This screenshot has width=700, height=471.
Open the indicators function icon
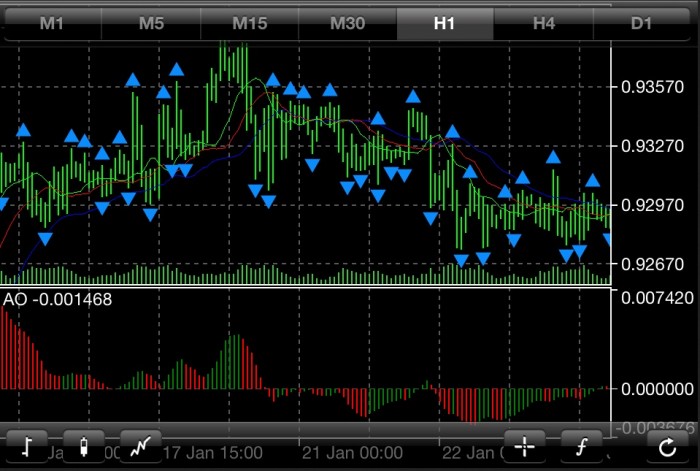[581, 446]
